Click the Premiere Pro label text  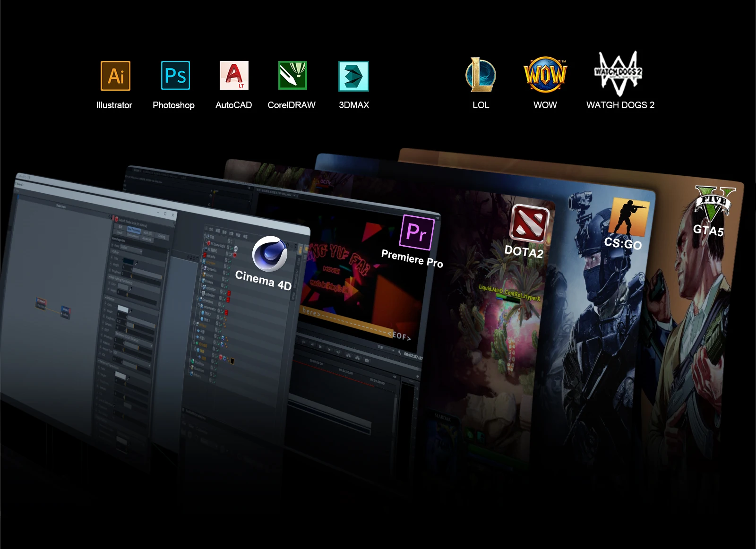tap(412, 258)
